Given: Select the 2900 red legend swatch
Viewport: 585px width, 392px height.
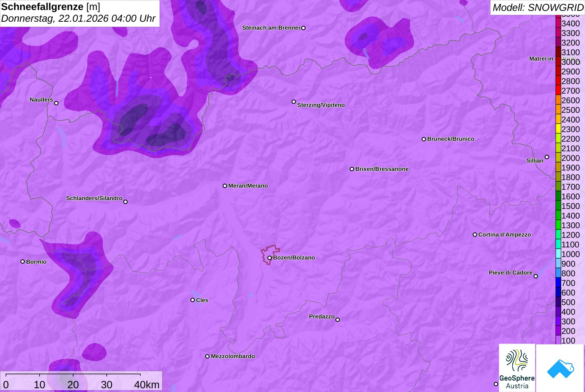Looking at the screenshot, I should tap(558, 71).
